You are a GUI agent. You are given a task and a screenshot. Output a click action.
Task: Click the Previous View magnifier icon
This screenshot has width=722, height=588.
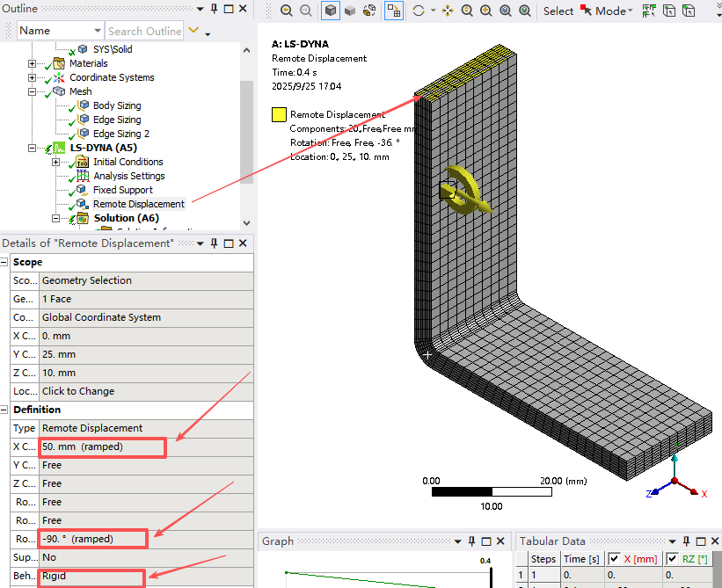tap(286, 11)
